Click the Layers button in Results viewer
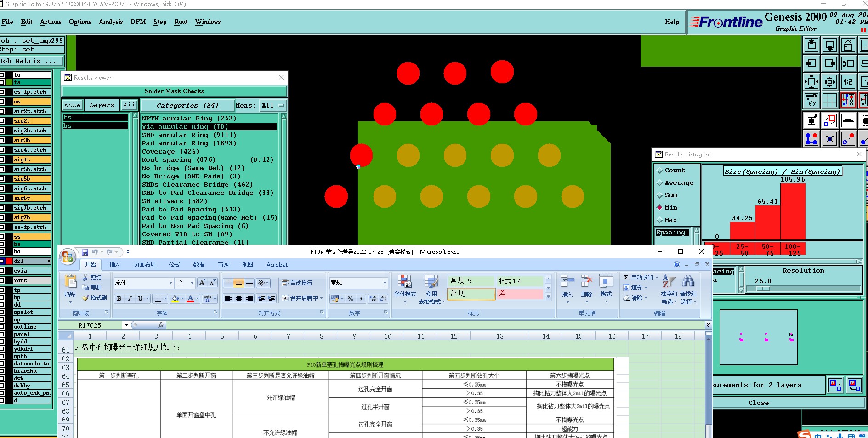Screen dimensions: 868x438 point(102,105)
